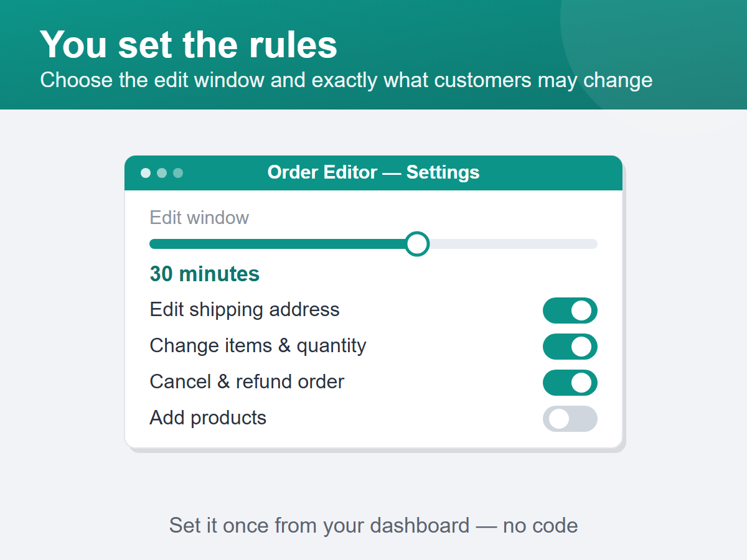Click the Add products label
The width and height of the screenshot is (747, 560).
208,418
